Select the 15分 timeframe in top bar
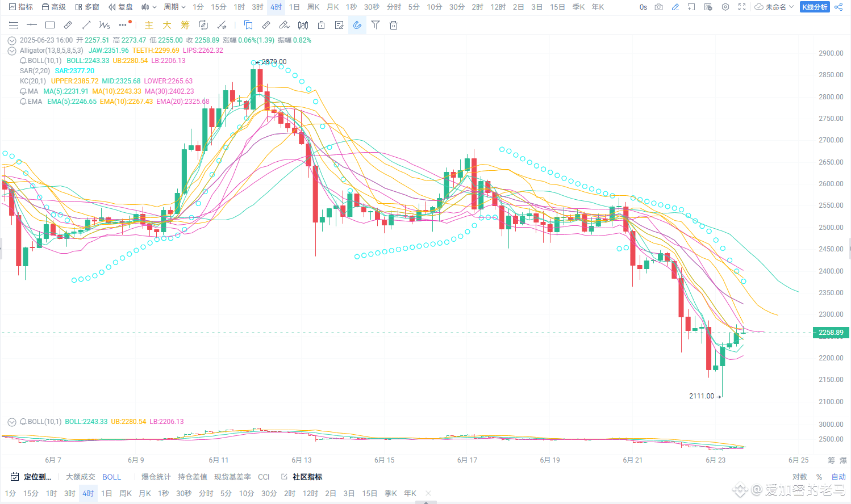This screenshot has width=851, height=504. (219, 7)
